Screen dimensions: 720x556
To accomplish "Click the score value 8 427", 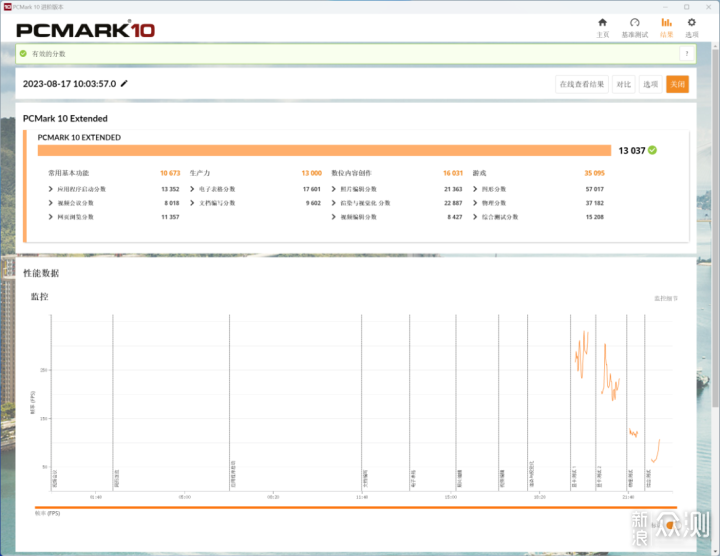I will point(455,217).
